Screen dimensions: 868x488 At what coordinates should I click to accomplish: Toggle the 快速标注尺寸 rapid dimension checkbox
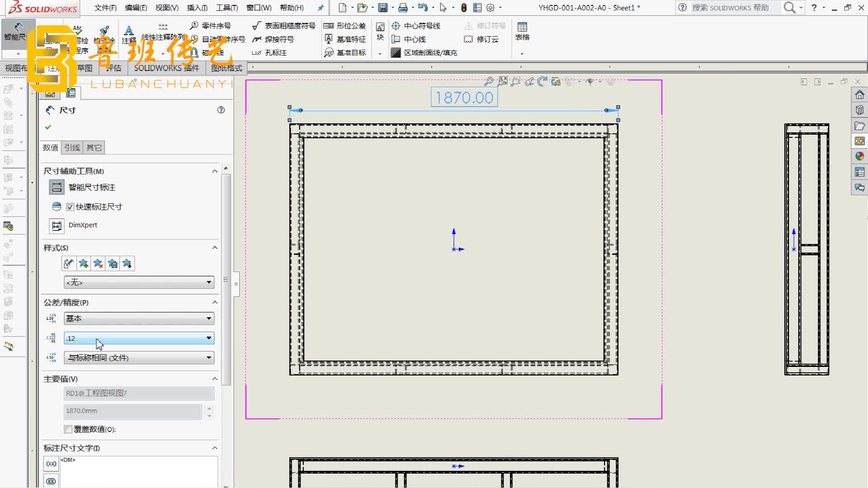pos(70,207)
